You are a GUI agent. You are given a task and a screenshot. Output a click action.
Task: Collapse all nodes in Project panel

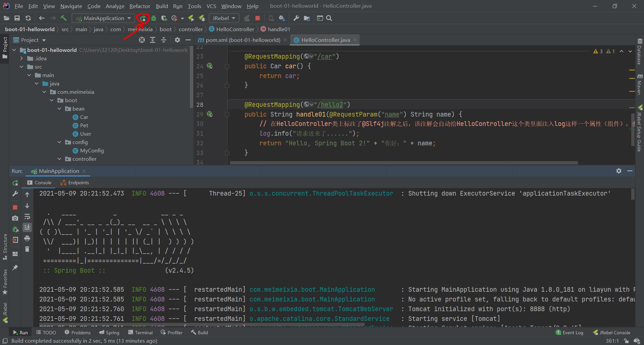[x=164, y=40]
